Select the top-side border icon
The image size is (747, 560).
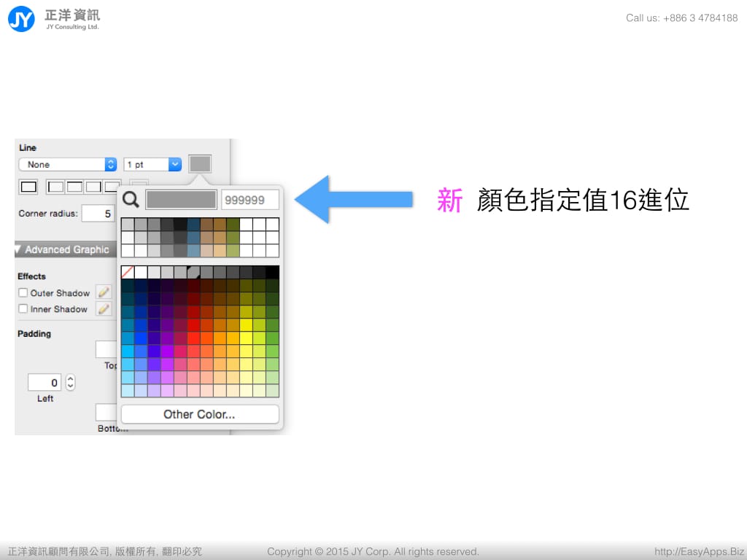click(x=74, y=187)
